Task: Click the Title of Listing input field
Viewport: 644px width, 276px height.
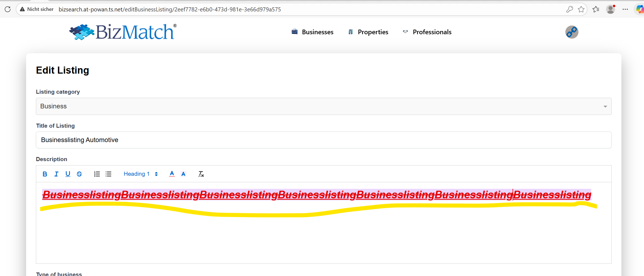Action: (x=323, y=140)
